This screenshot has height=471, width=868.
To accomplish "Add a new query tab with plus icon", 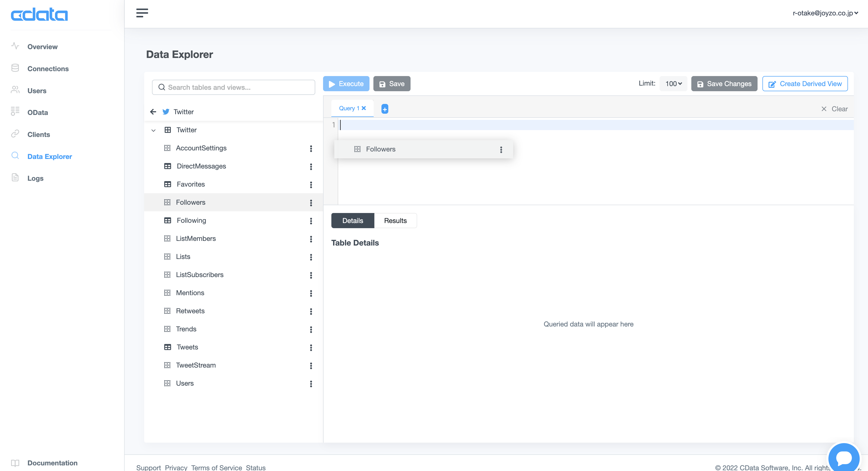I will pyautogui.click(x=384, y=109).
